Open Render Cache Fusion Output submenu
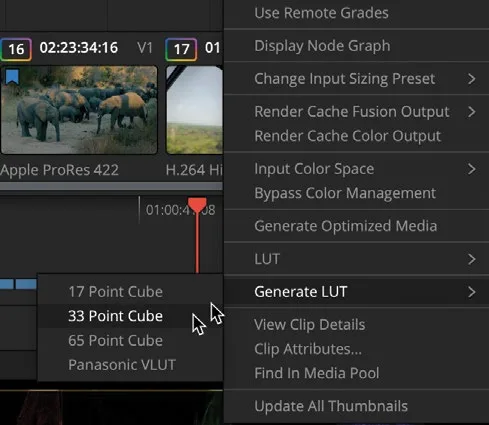Image resolution: width=489 pixels, height=425 pixels. [356, 112]
